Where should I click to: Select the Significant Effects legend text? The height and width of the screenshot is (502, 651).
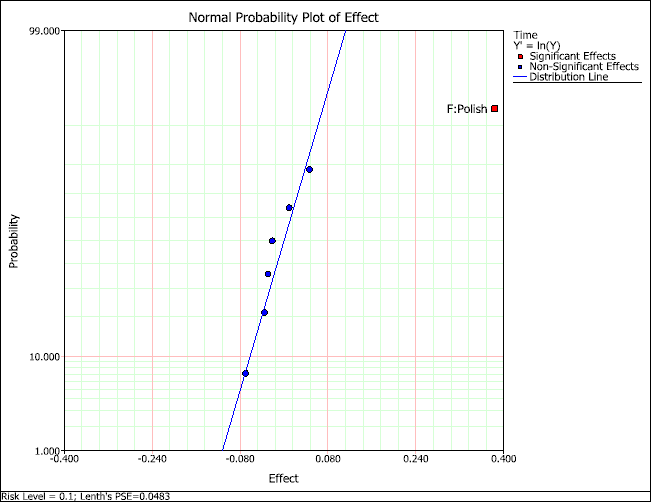pyautogui.click(x=572, y=56)
